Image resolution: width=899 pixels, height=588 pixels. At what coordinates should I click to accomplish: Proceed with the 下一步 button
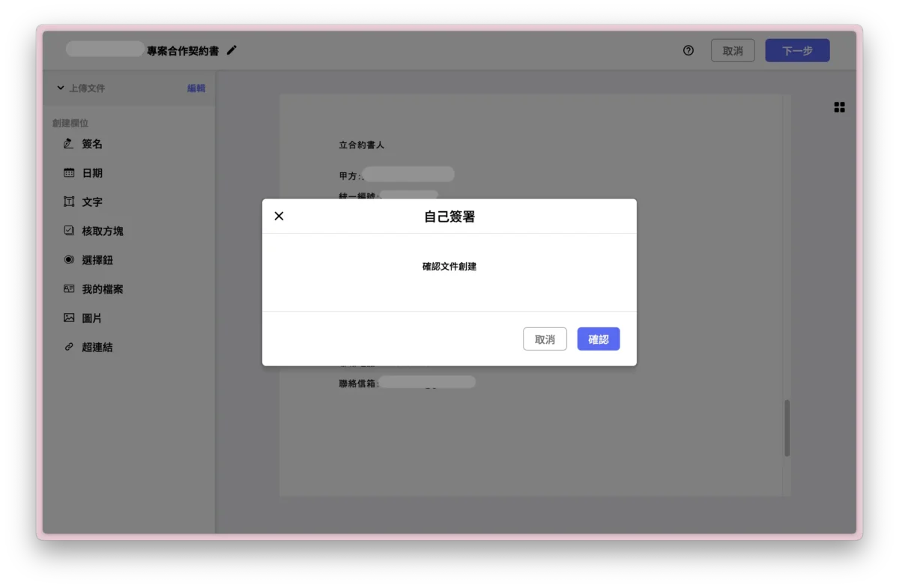(797, 50)
